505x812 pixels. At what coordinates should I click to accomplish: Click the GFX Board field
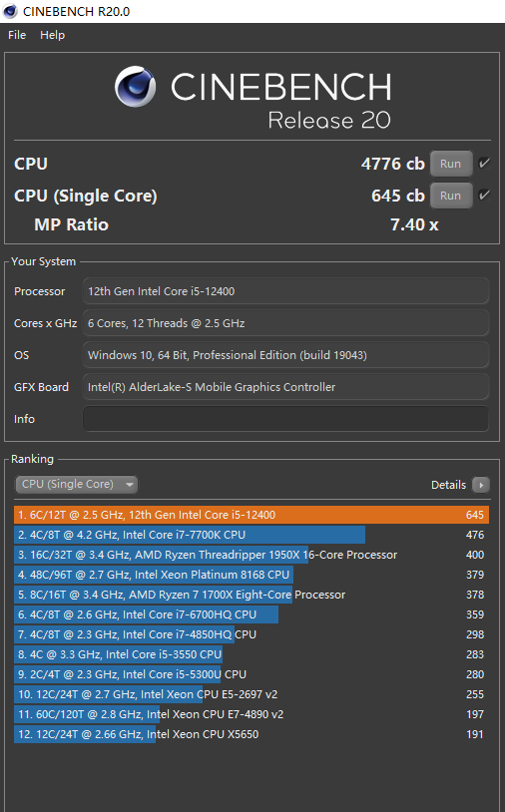click(x=285, y=387)
